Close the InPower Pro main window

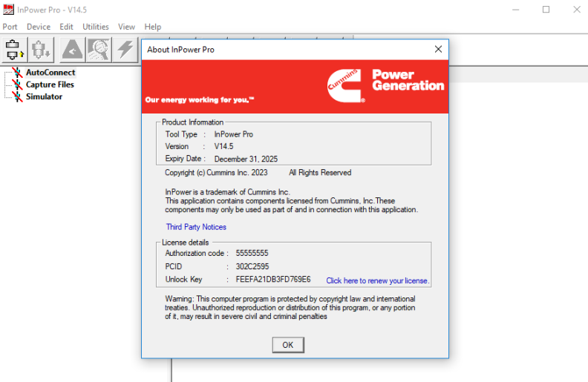(x=577, y=10)
